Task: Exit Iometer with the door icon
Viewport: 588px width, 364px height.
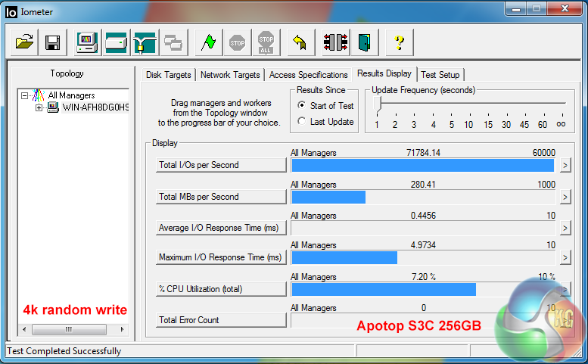Action: tap(364, 42)
